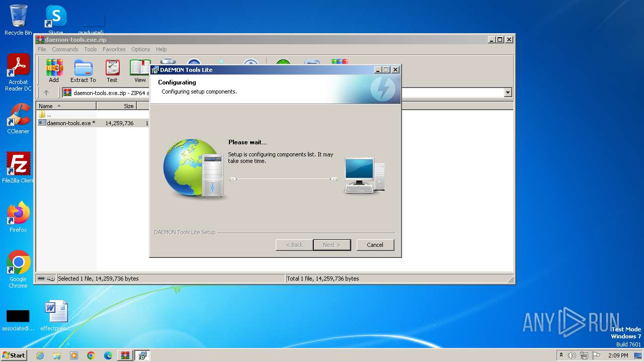Expand the WinRAR address path dropdown

pyautogui.click(x=508, y=93)
